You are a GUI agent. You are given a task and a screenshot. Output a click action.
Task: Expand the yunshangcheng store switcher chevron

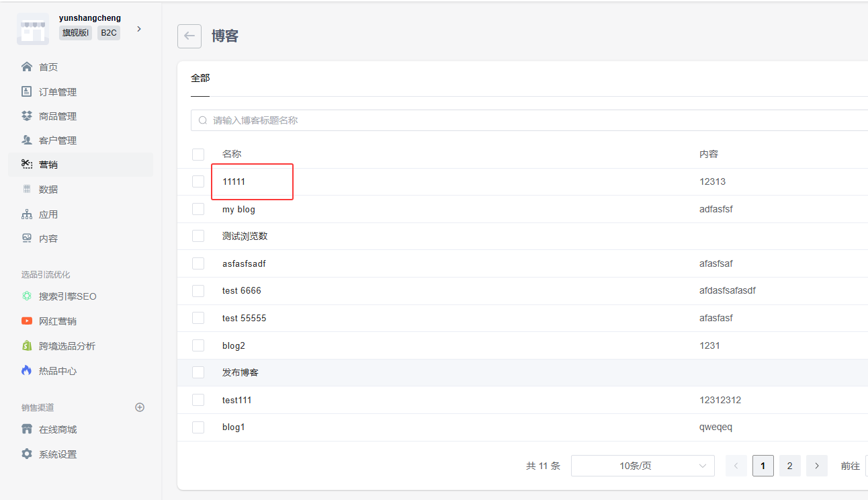(139, 29)
